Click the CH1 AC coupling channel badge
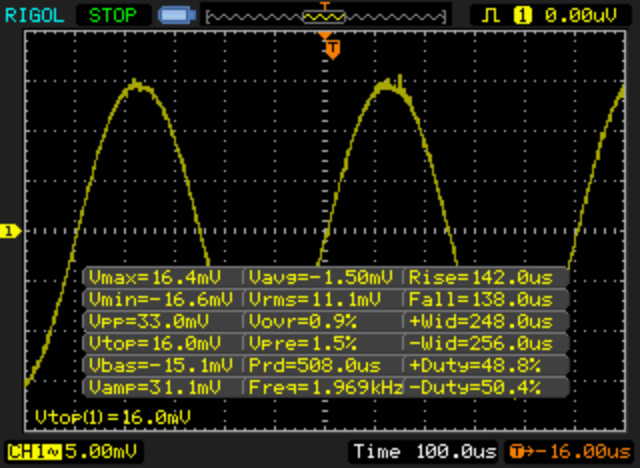Viewport: 640px width, 468px height. click(x=34, y=452)
